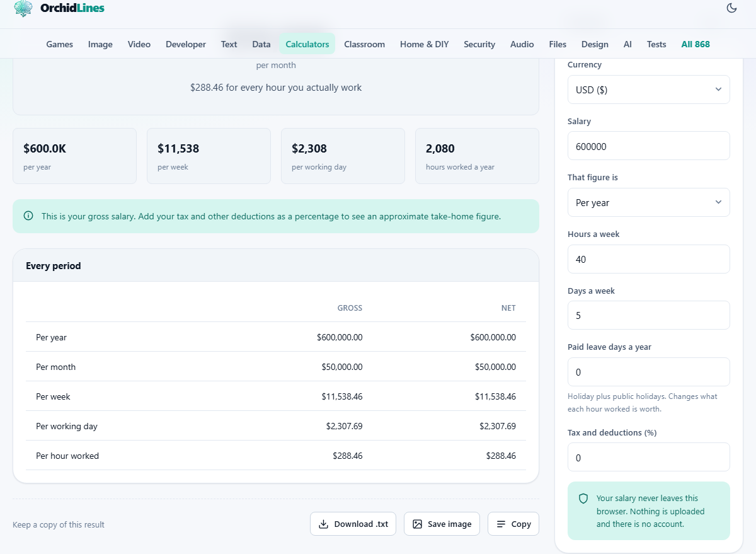The width and height of the screenshot is (756, 554).
Task: Click the $600.0K per year card
Action: click(74, 156)
